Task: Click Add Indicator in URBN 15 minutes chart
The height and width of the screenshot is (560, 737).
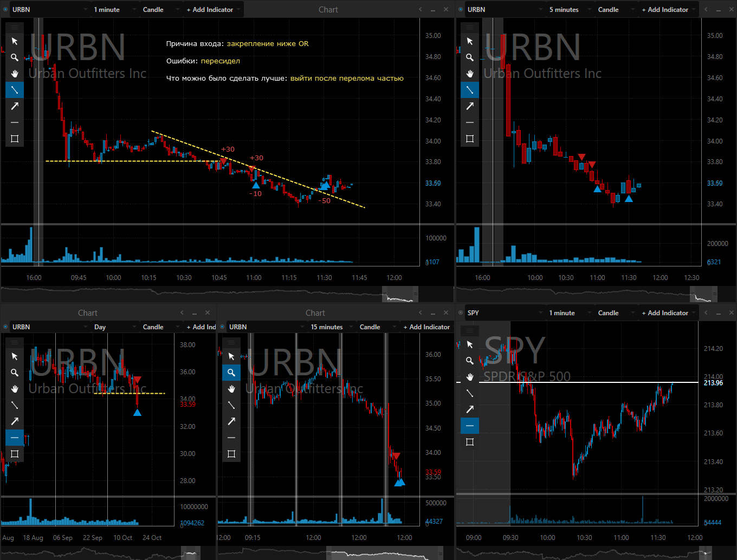Action: point(427,327)
